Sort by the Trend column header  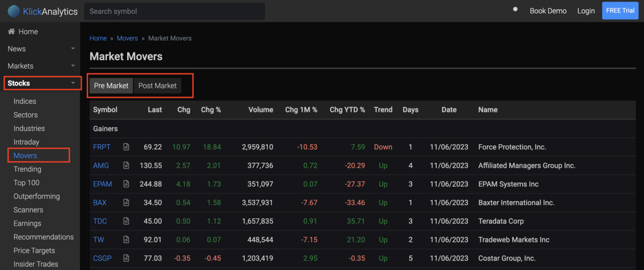pyautogui.click(x=383, y=110)
